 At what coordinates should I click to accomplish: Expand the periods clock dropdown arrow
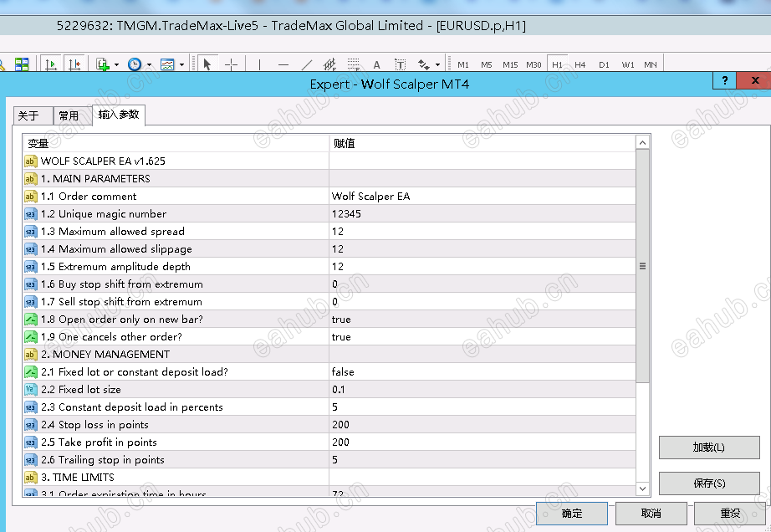tap(149, 65)
